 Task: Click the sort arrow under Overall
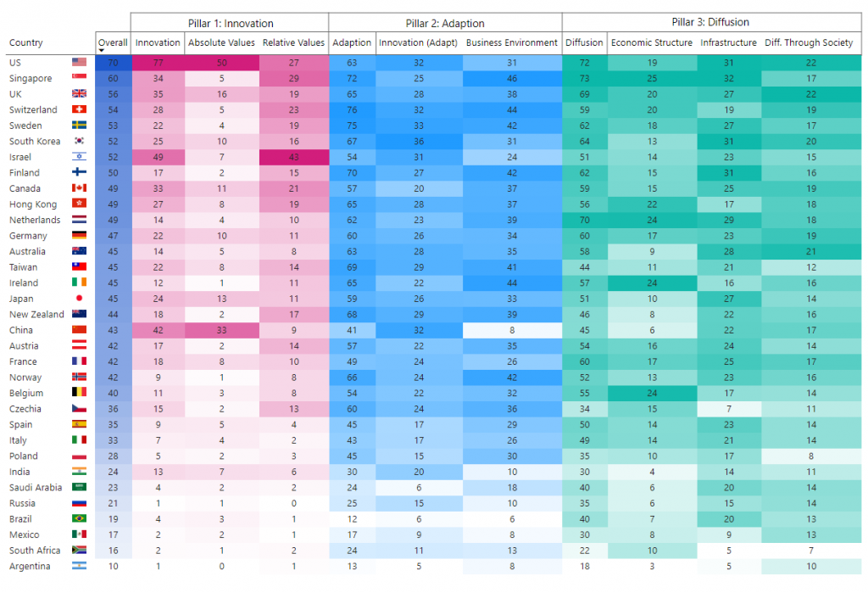pos(101,51)
